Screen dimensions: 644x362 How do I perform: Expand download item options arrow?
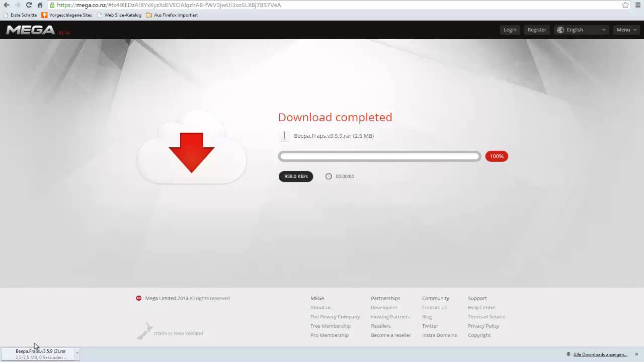pyautogui.click(x=77, y=354)
